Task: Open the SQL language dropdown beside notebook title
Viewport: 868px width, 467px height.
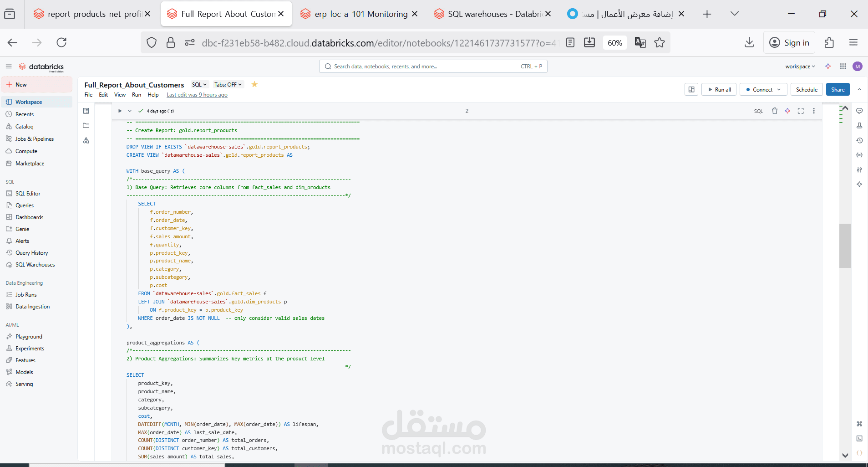Action: click(x=199, y=84)
